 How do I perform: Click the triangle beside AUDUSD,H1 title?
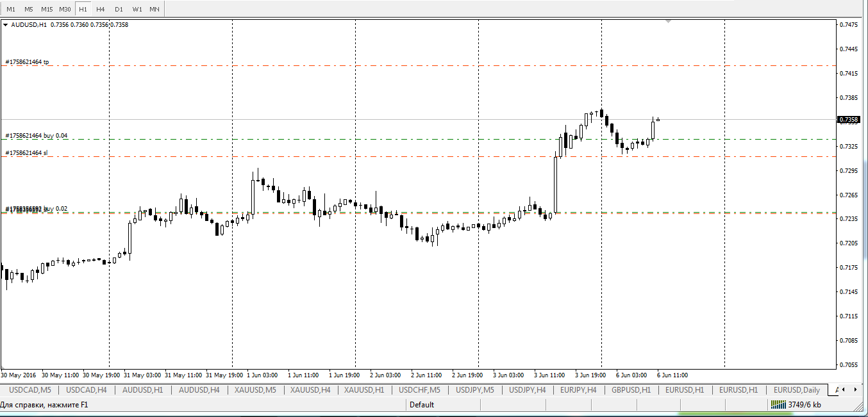(6, 25)
